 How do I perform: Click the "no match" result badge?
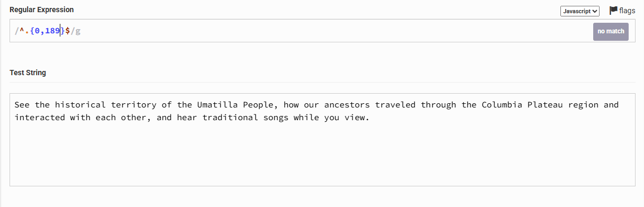[611, 31]
